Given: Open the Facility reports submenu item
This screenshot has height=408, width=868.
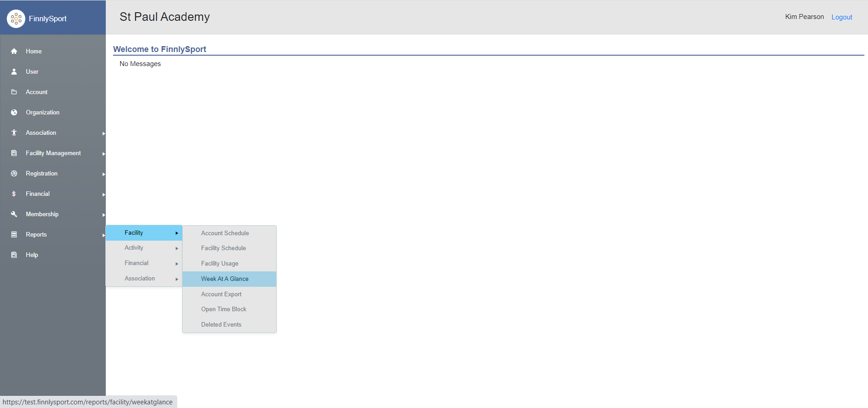Looking at the screenshot, I should [x=144, y=232].
